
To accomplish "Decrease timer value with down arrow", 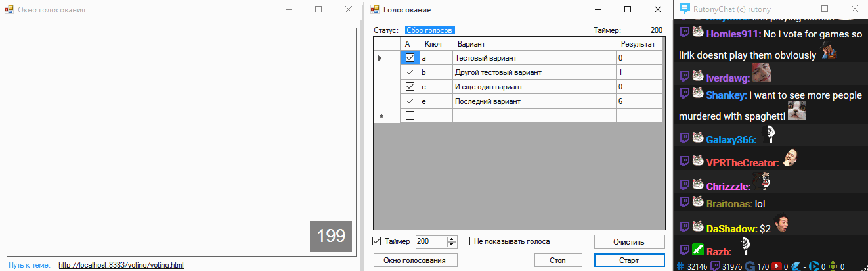I will 452,244.
